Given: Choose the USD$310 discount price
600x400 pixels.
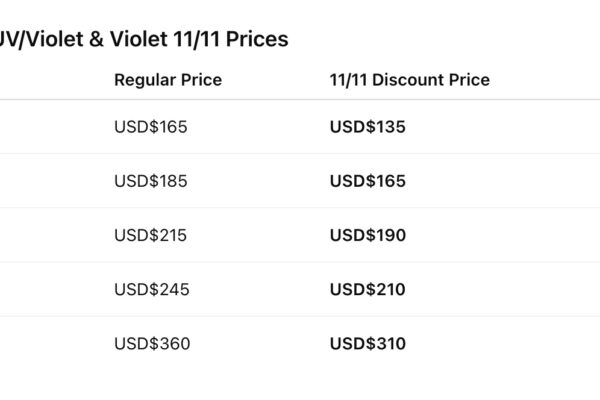Looking at the screenshot, I should (x=367, y=343).
